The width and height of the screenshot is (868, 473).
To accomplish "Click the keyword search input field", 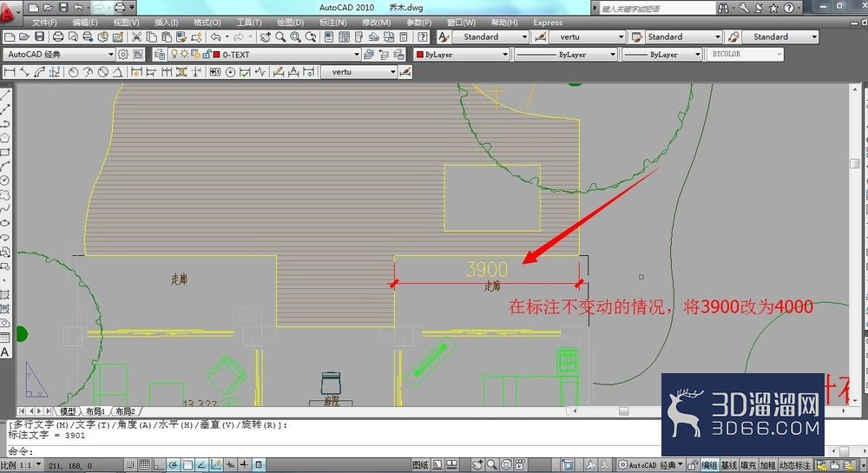I will click(658, 9).
